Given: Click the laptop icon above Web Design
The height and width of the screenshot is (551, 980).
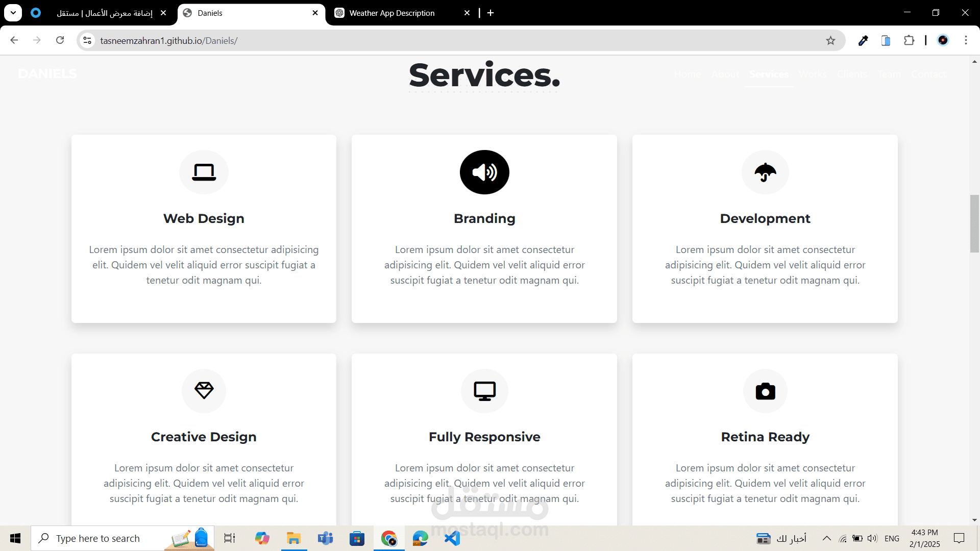Looking at the screenshot, I should [x=204, y=172].
